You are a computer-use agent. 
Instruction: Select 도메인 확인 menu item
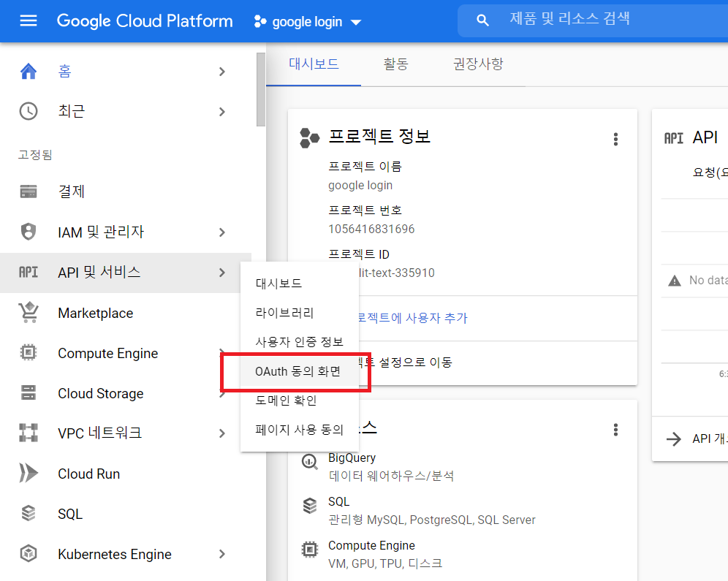(300, 400)
